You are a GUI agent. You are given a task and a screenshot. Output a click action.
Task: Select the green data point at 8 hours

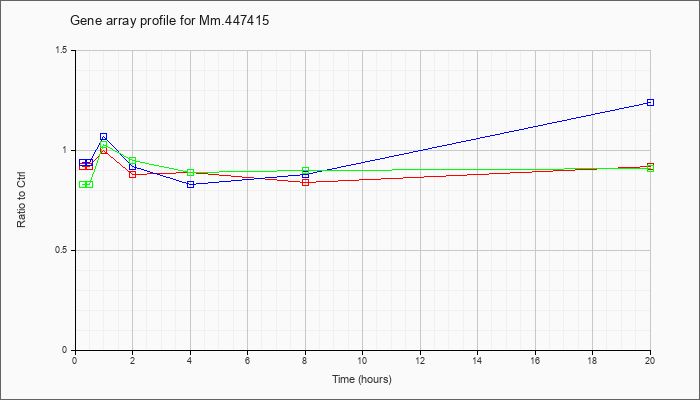305,171
